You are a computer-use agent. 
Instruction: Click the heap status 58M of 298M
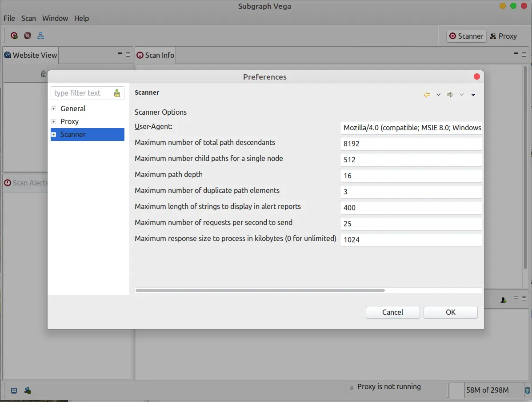(487, 390)
